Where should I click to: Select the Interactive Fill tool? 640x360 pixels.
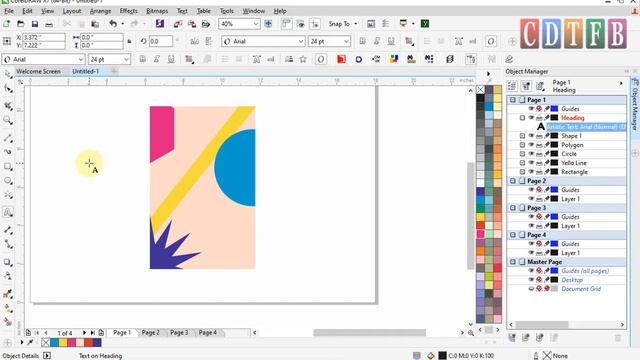click(x=8, y=308)
